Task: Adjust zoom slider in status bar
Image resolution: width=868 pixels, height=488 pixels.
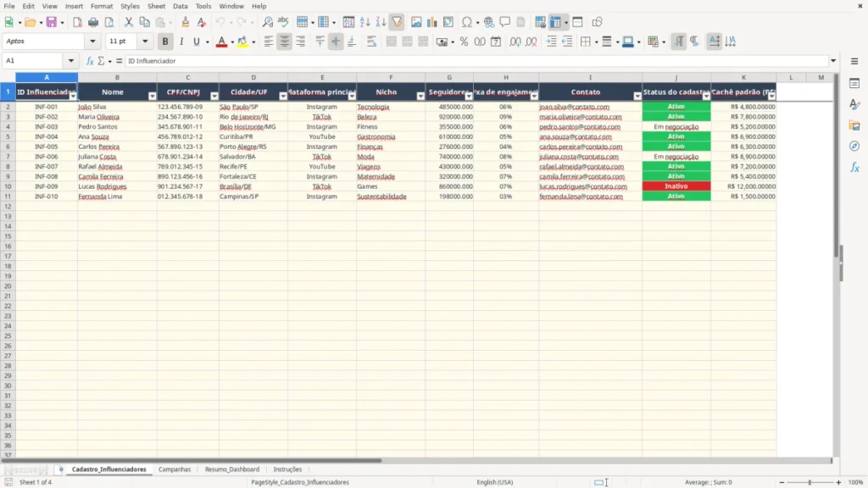Action: point(810,482)
